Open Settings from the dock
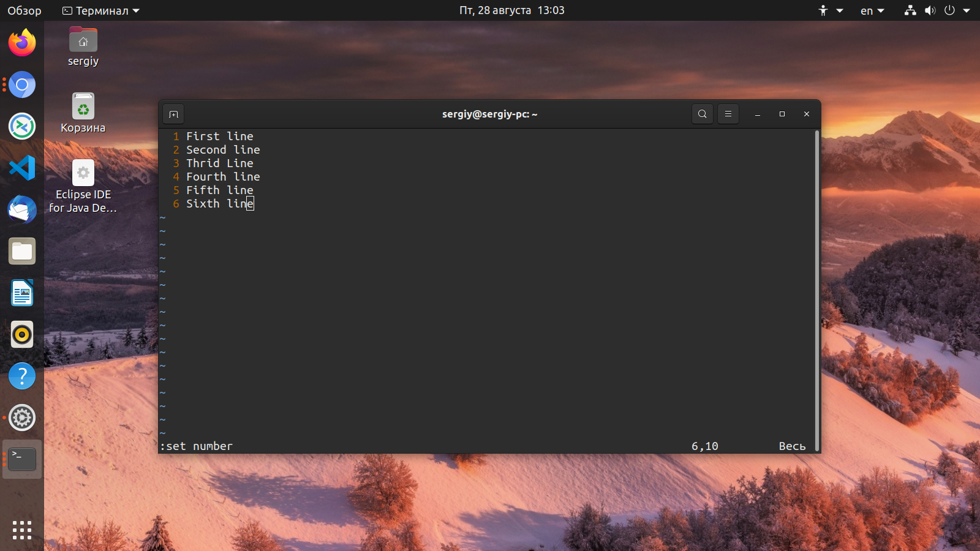Screen dimensions: 980x551 pos(22,418)
